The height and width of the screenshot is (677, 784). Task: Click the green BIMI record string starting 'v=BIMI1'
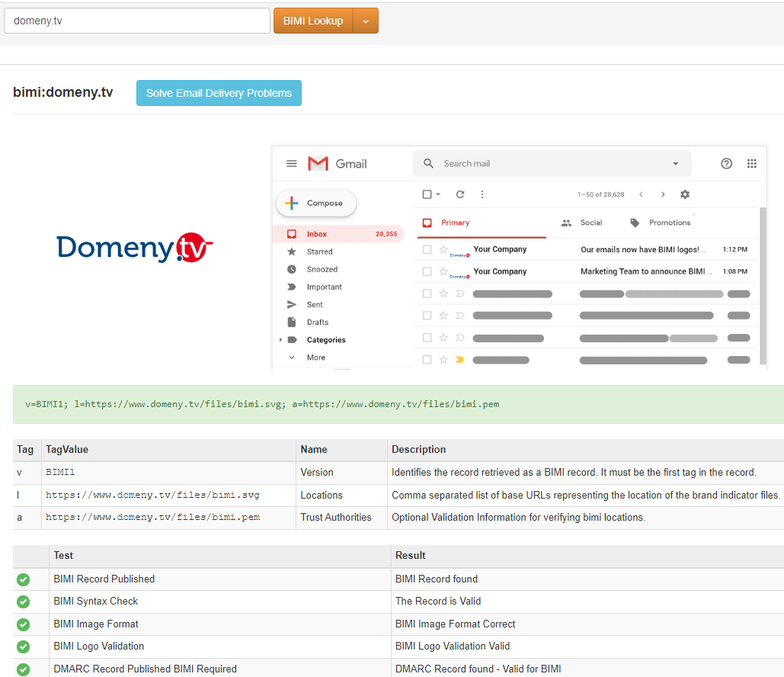[x=262, y=404]
